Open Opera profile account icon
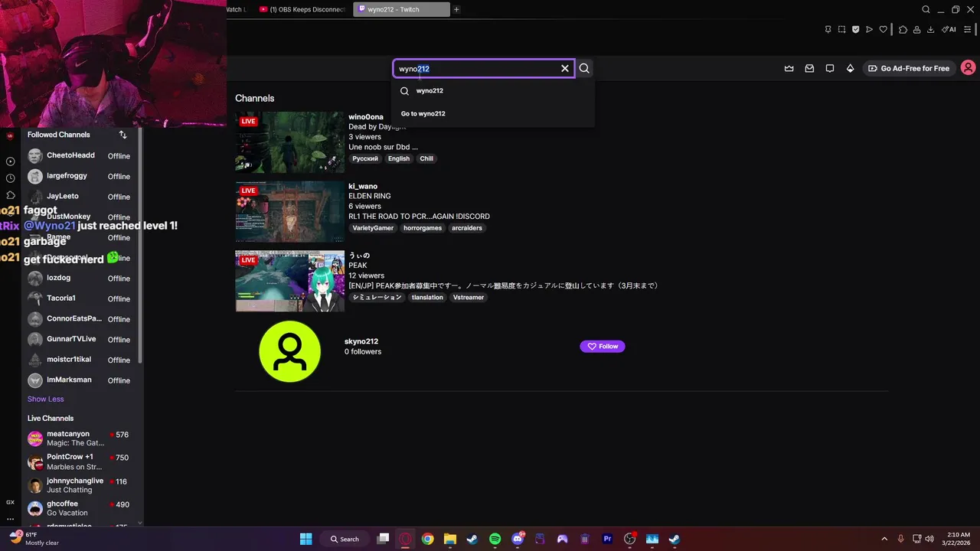 (x=916, y=30)
